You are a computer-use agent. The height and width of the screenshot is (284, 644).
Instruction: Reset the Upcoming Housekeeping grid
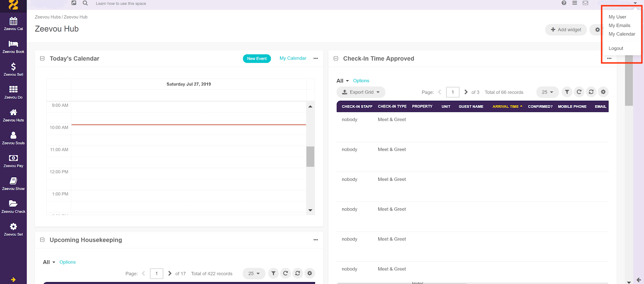coord(297,273)
